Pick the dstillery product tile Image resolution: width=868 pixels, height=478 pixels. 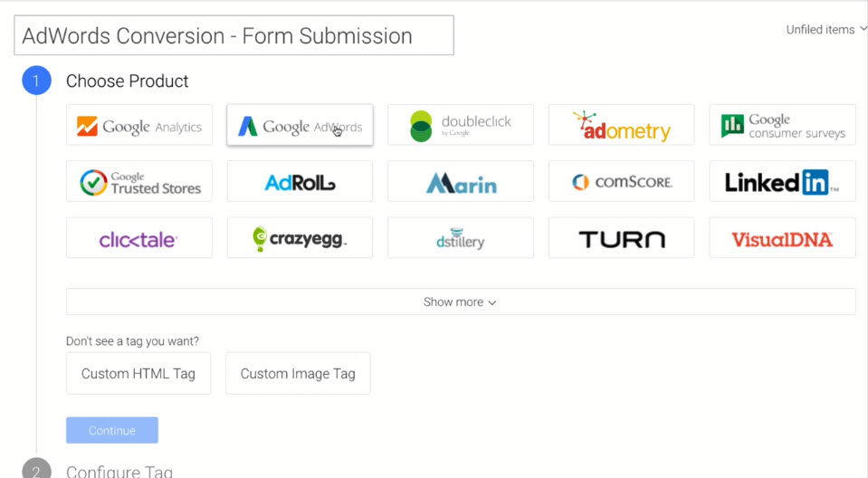(461, 238)
